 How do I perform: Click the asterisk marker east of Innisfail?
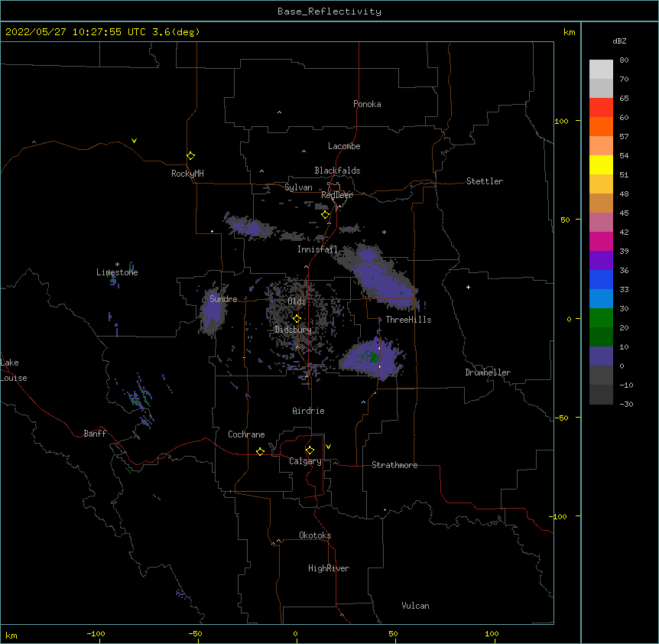(384, 232)
